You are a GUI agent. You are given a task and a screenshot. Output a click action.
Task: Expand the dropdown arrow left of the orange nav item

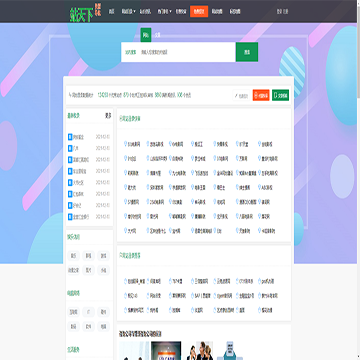(170, 12)
